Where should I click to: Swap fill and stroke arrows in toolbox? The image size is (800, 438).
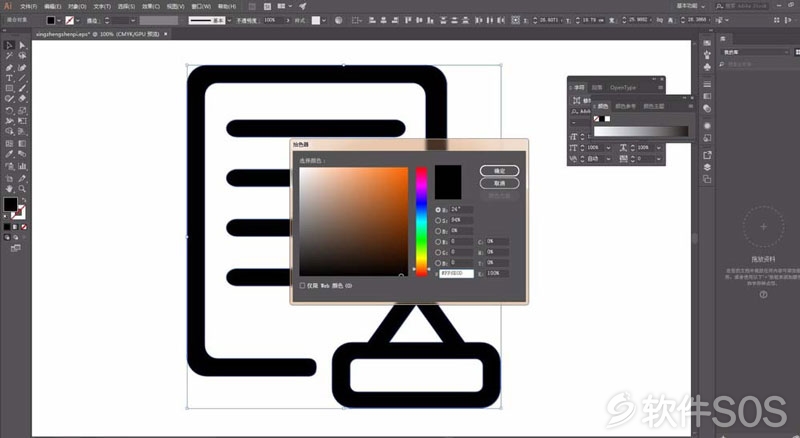(x=23, y=200)
